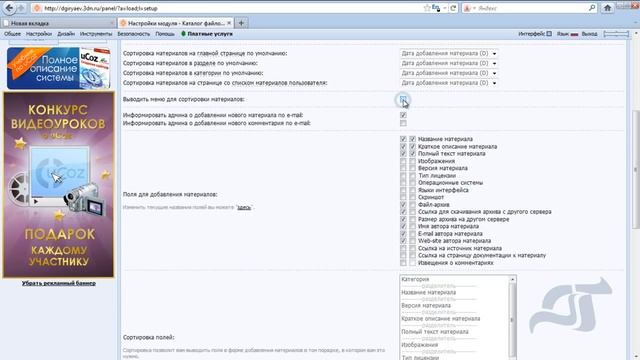Toggle second checkbox for Название материала

(413, 139)
